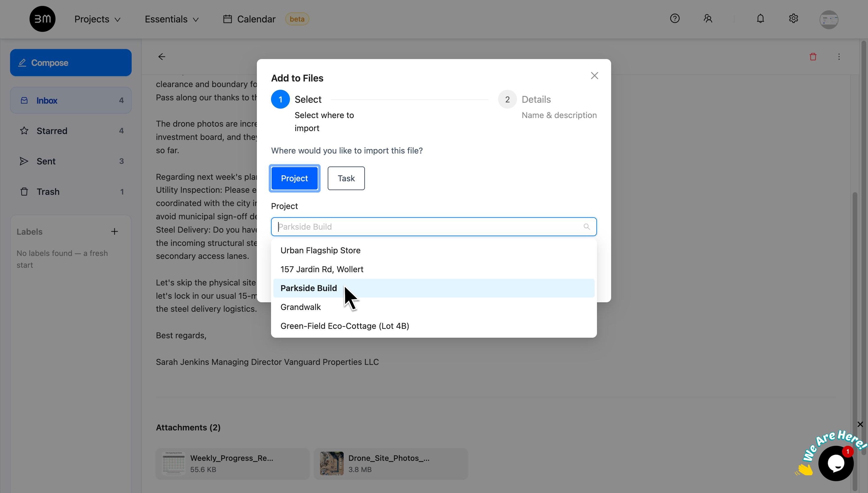Image resolution: width=868 pixels, height=493 pixels.
Task: Select Parkside Build option
Action: (434, 288)
